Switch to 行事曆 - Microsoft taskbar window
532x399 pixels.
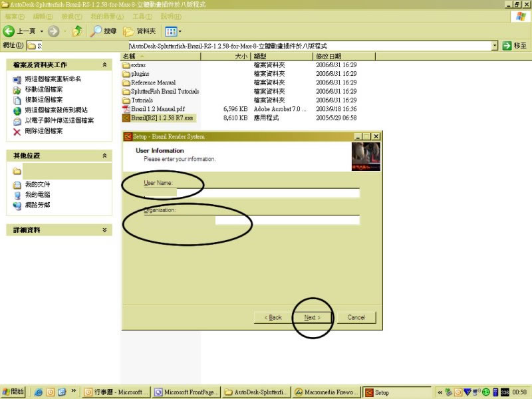[x=116, y=392]
